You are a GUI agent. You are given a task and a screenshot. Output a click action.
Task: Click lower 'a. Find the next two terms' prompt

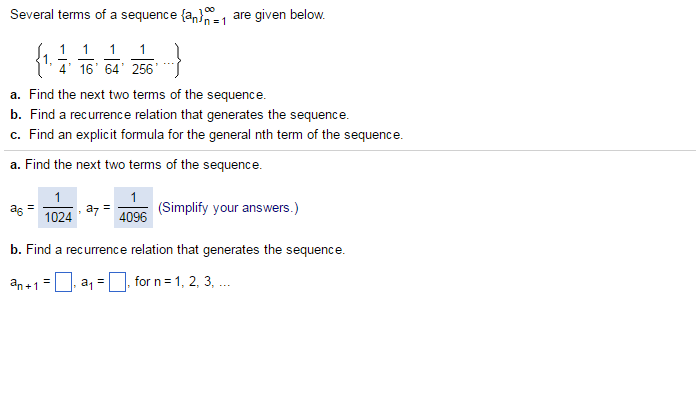(x=136, y=165)
